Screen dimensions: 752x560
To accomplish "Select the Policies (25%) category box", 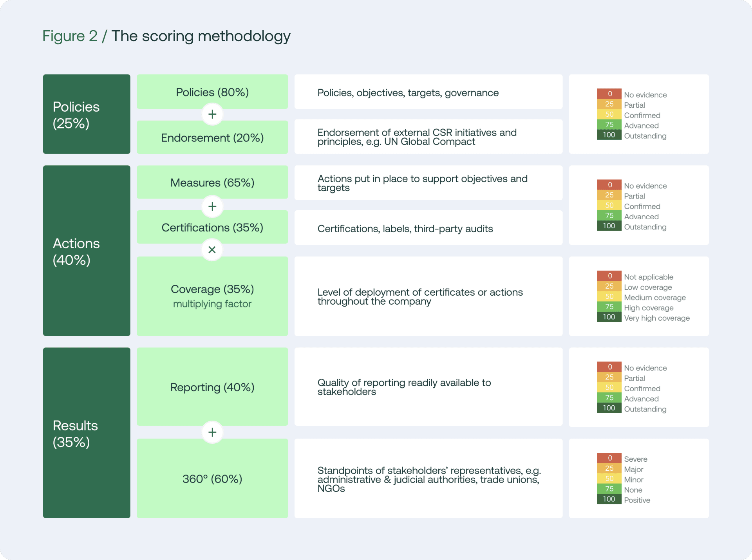I will 86,114.
